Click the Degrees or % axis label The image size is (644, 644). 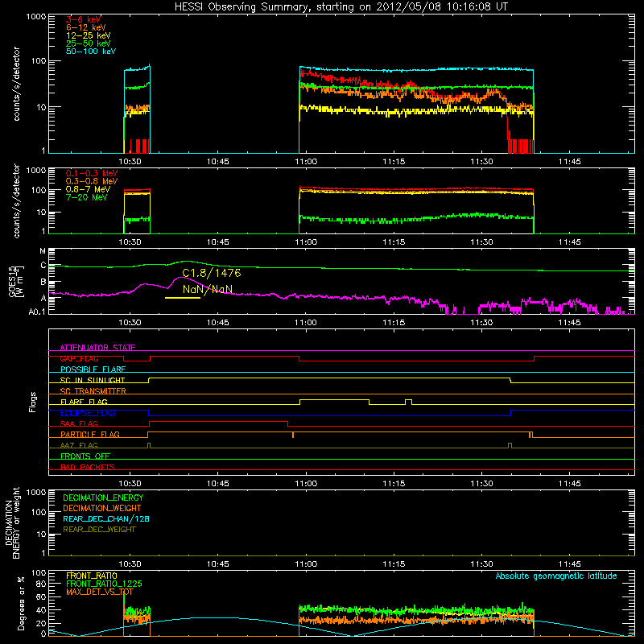coord(21,603)
